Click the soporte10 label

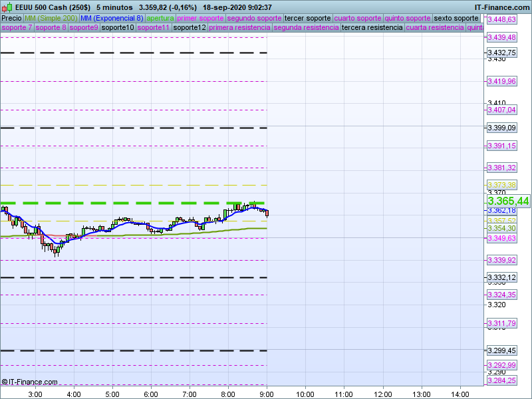118,28
